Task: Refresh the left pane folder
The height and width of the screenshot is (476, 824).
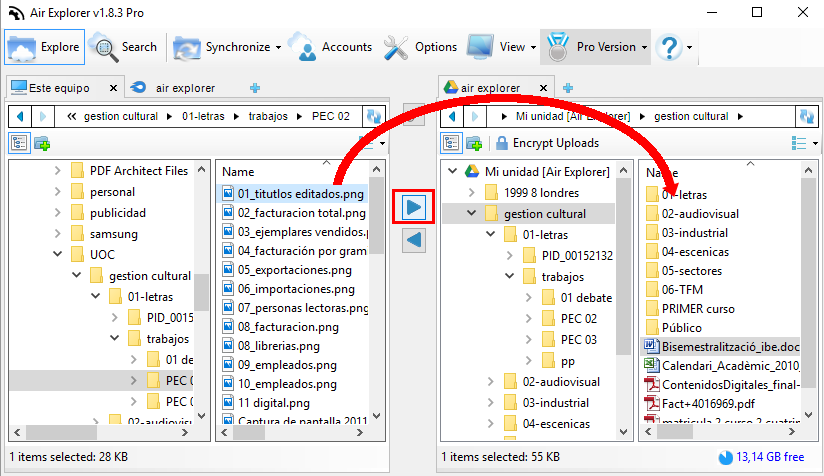Action: 374,116
